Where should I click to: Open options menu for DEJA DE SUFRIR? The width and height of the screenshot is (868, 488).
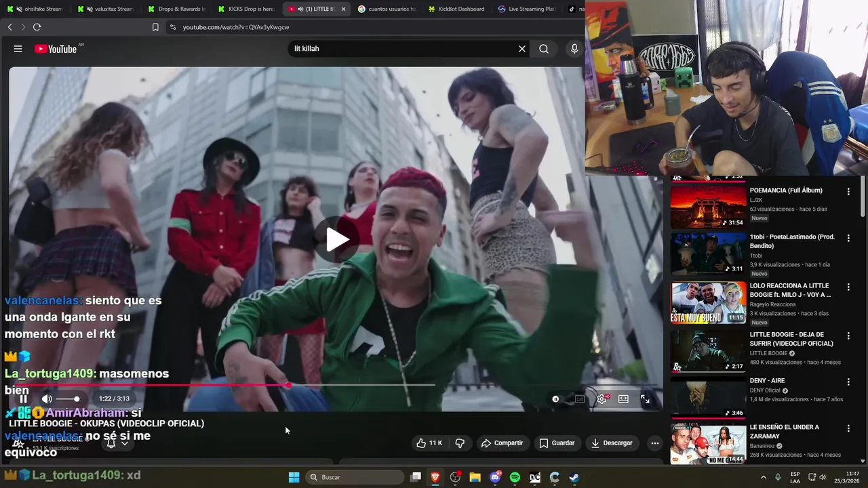point(848,336)
